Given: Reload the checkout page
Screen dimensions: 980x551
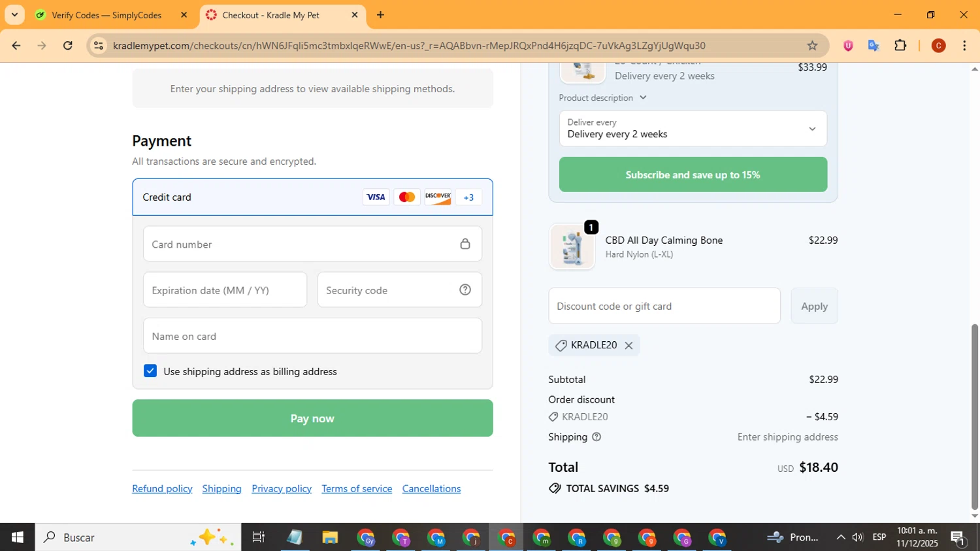Looking at the screenshot, I should point(68,45).
